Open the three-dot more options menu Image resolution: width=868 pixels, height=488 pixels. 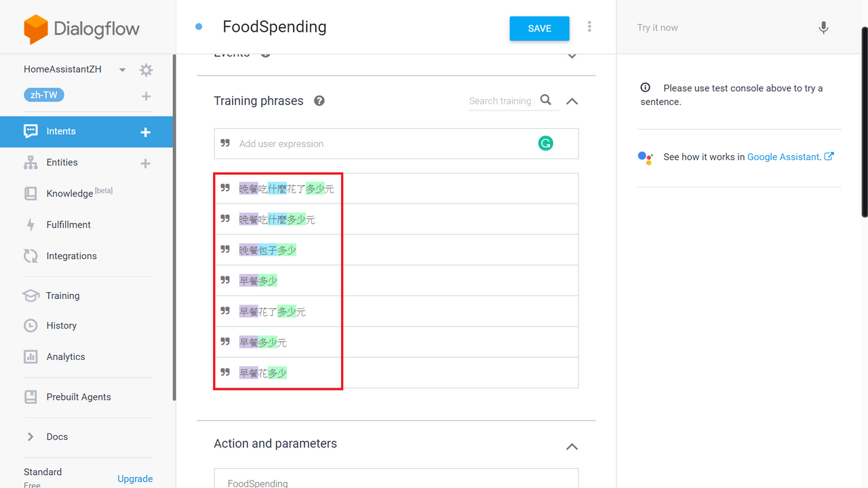pos(589,26)
